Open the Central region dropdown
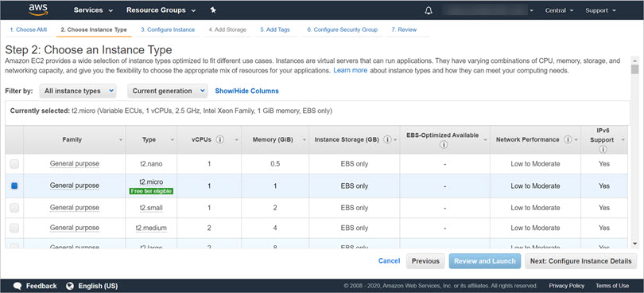Screen dimensions: 644x293 tap(559, 10)
